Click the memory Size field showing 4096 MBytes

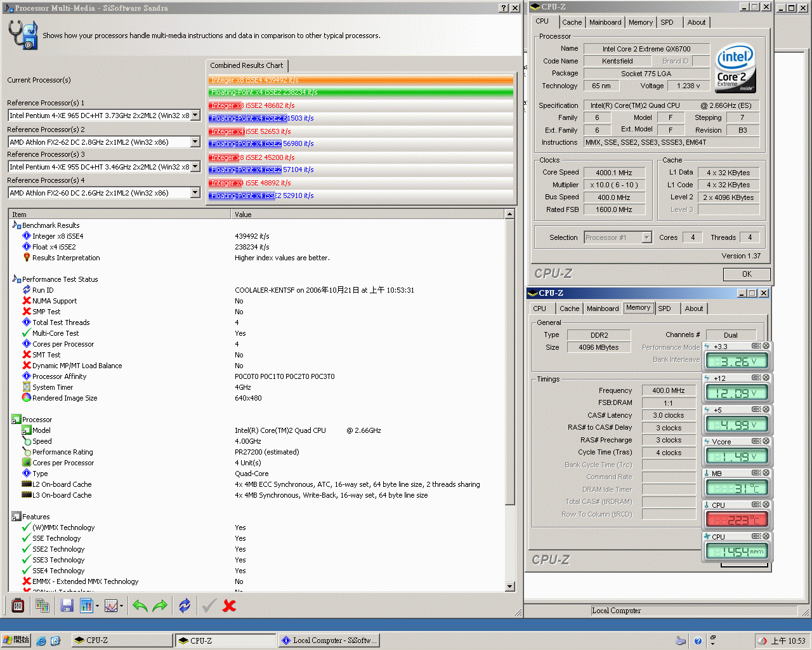pos(598,347)
